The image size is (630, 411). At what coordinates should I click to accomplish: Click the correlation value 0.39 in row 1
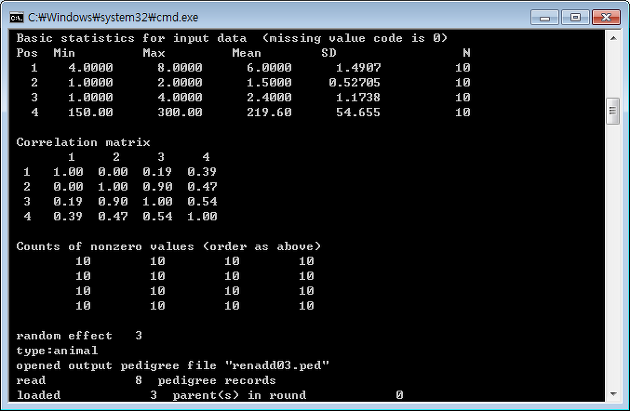(x=202, y=172)
